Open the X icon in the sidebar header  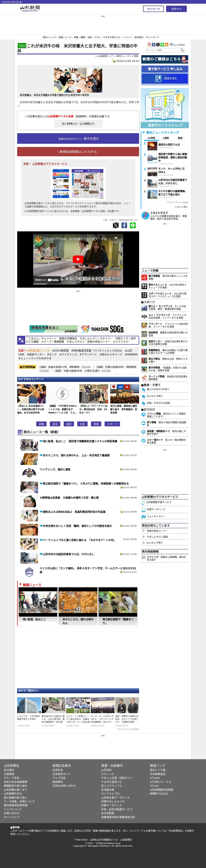click(158, 44)
